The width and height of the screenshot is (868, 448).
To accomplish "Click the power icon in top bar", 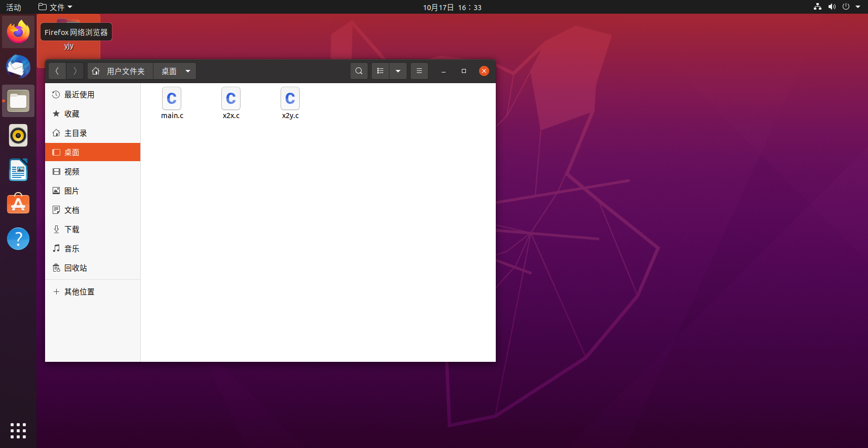I will pos(846,7).
